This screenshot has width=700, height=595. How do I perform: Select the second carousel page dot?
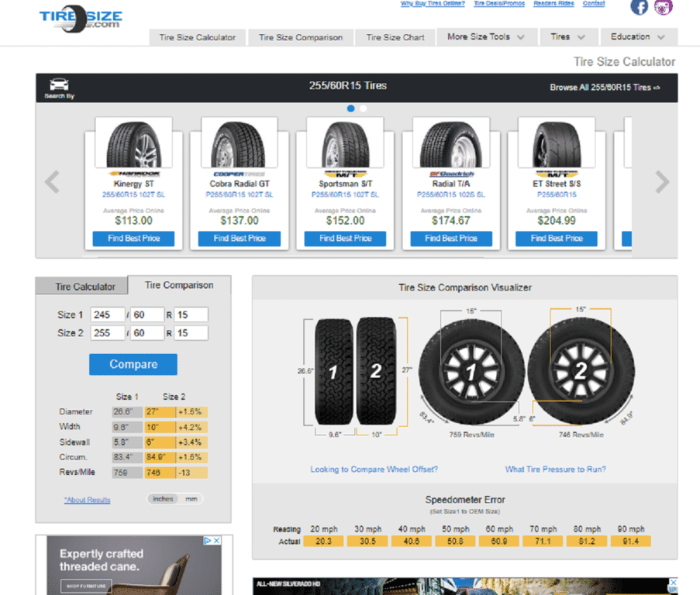(364, 108)
